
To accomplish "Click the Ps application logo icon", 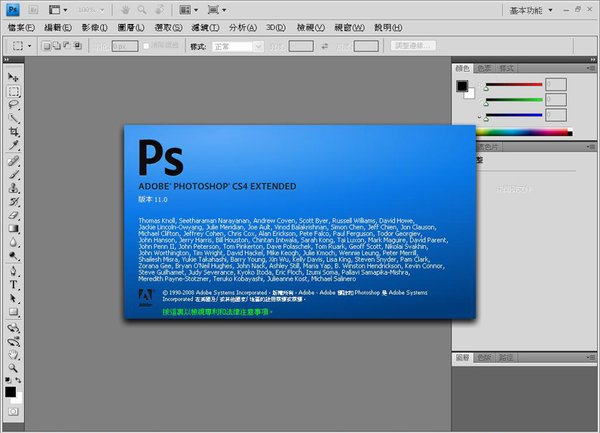I will click(x=13, y=10).
